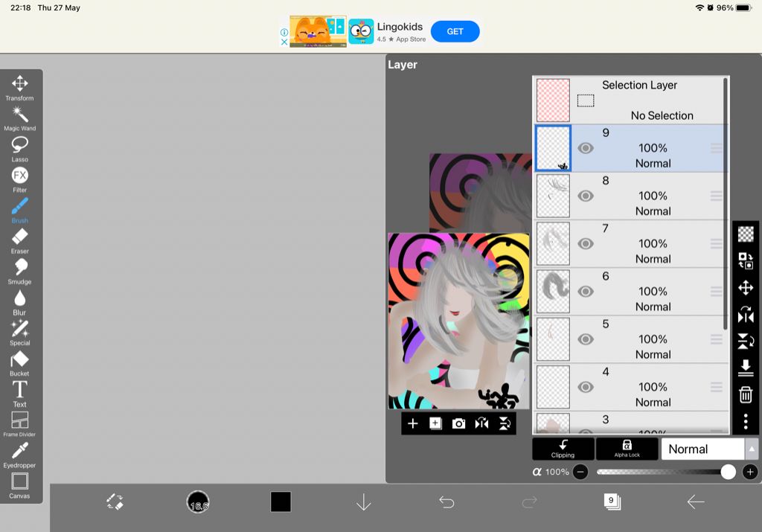Screen dimensions: 762x532
Task: Redo the last undone action
Action: coord(529,502)
